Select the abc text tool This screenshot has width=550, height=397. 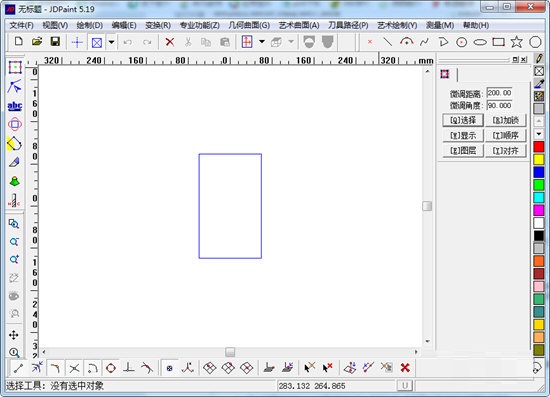click(15, 106)
